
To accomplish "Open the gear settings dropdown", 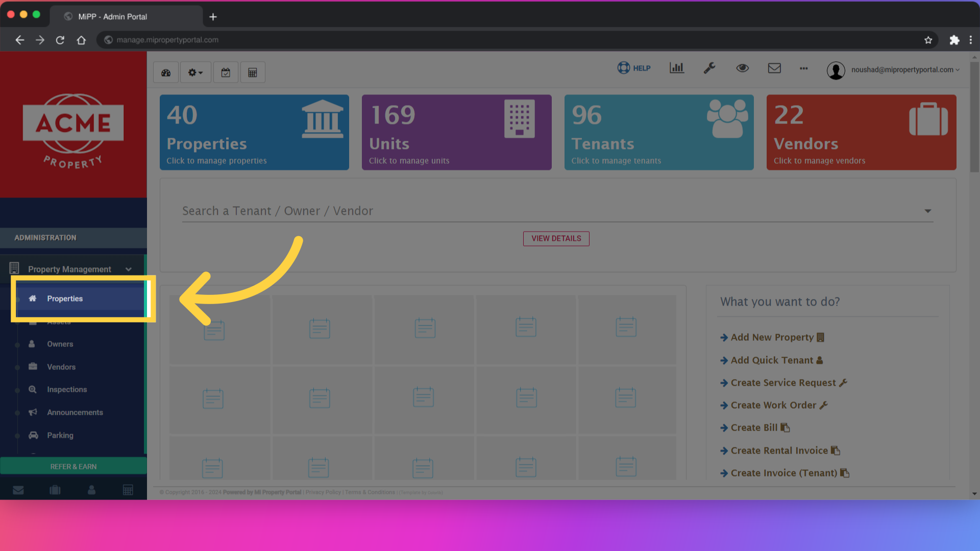I will point(195,72).
